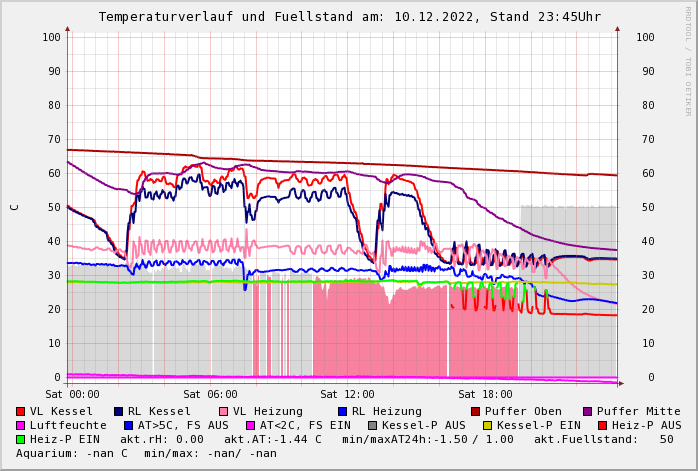Click the Sat 18:00 time axis label
Viewport: 698px width, 471px height.
[x=485, y=394]
